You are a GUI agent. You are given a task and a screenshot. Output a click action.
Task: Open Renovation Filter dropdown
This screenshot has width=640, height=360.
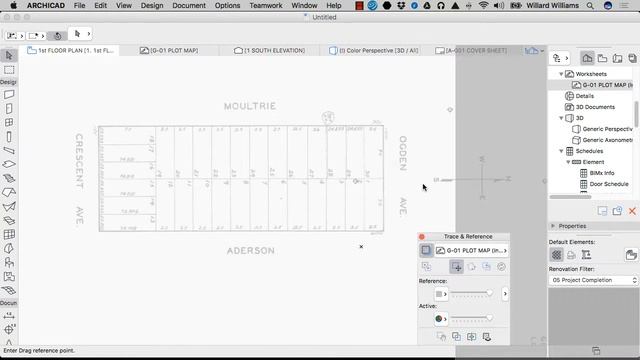point(593,280)
